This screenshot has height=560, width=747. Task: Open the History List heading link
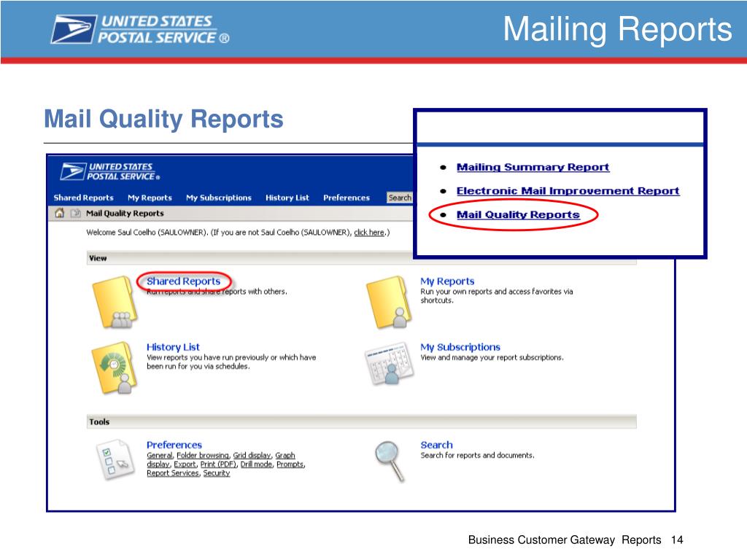173,347
